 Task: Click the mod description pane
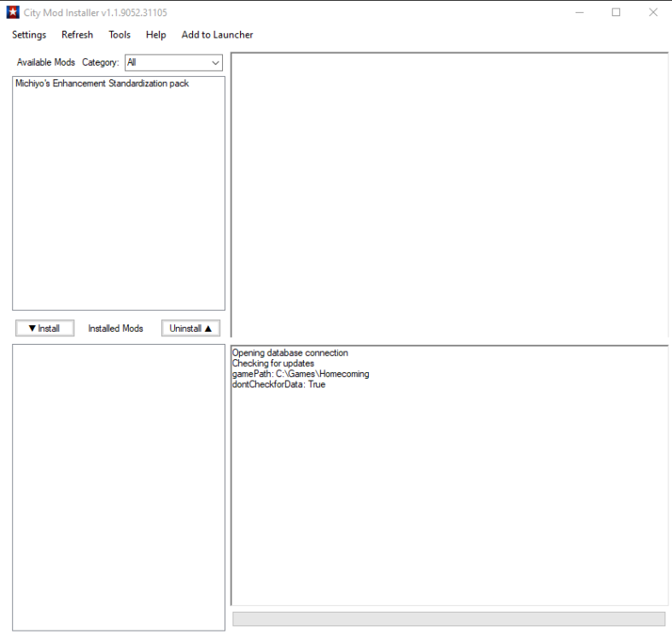[449, 195]
